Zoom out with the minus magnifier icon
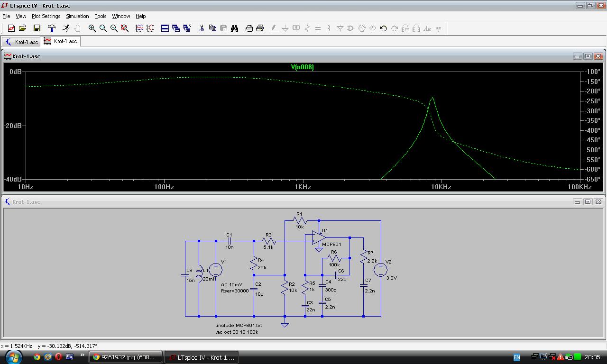The image size is (607, 364). click(114, 28)
